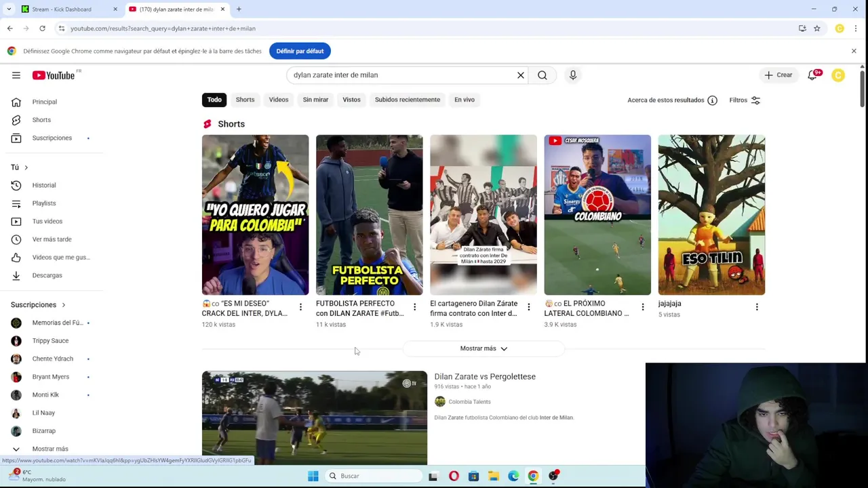This screenshot has height=488, width=868.
Task: Open options for 'FUTBOLISTA PERFECTO' short
Action: 414,307
